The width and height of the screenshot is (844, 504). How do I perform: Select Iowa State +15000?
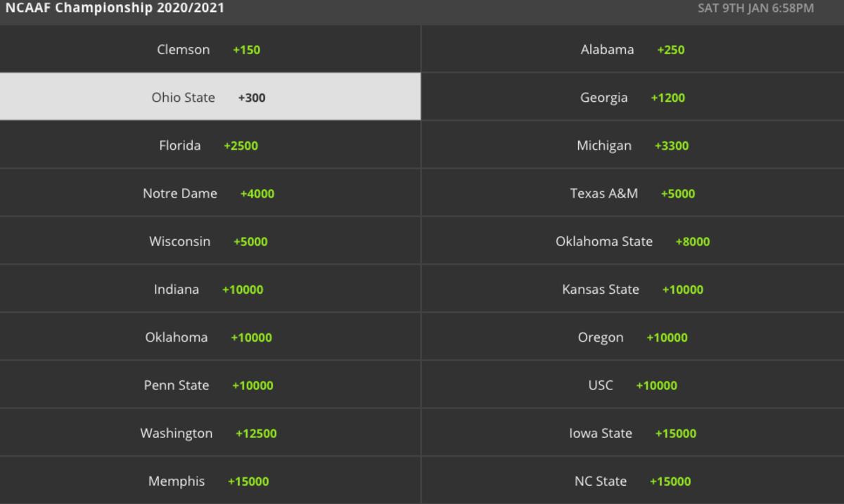632,433
